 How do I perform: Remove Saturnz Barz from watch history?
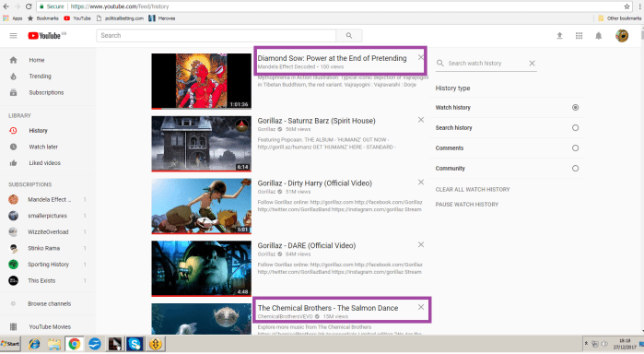pos(420,120)
